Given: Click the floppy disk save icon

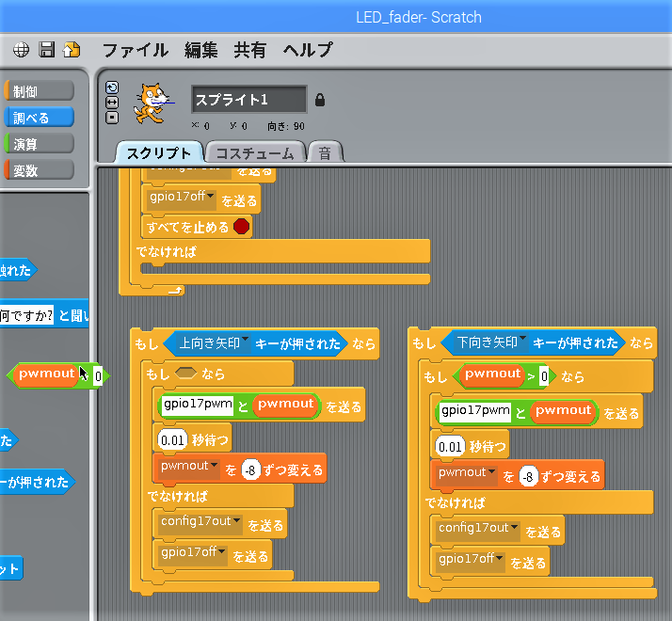Looking at the screenshot, I should pyautogui.click(x=47, y=50).
